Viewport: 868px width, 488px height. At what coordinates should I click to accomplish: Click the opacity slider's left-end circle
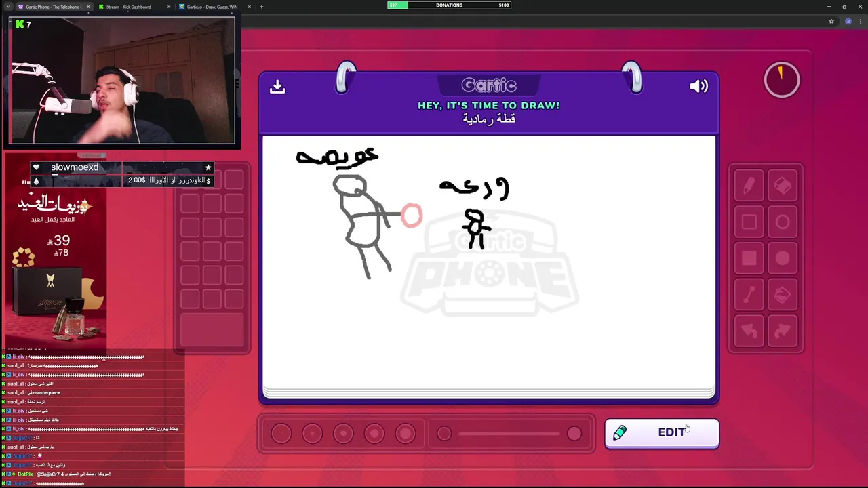(x=444, y=434)
